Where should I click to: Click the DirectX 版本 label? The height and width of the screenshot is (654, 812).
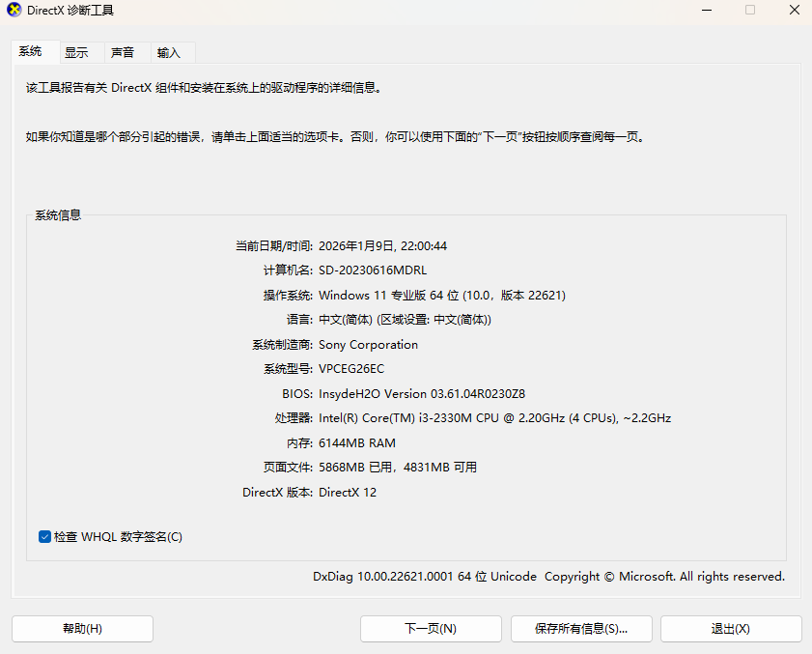[x=277, y=493]
